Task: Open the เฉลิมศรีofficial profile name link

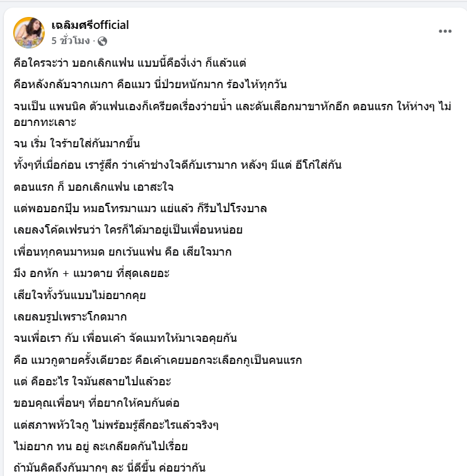Action: click(89, 25)
